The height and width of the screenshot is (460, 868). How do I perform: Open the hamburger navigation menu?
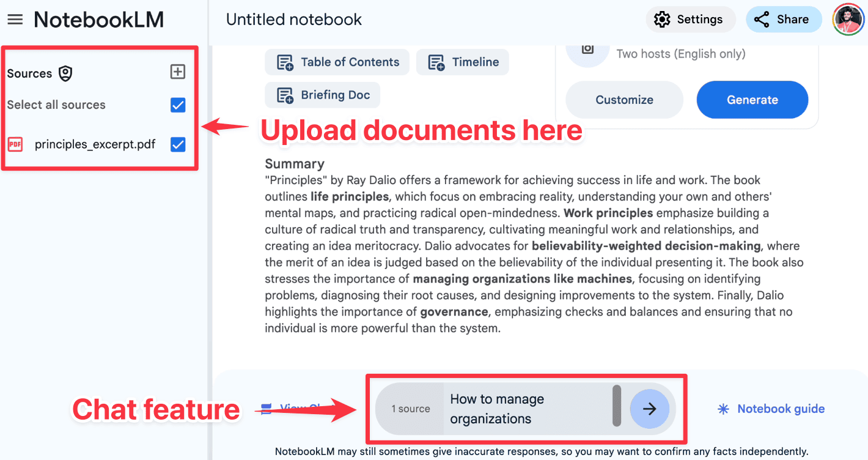(15, 20)
